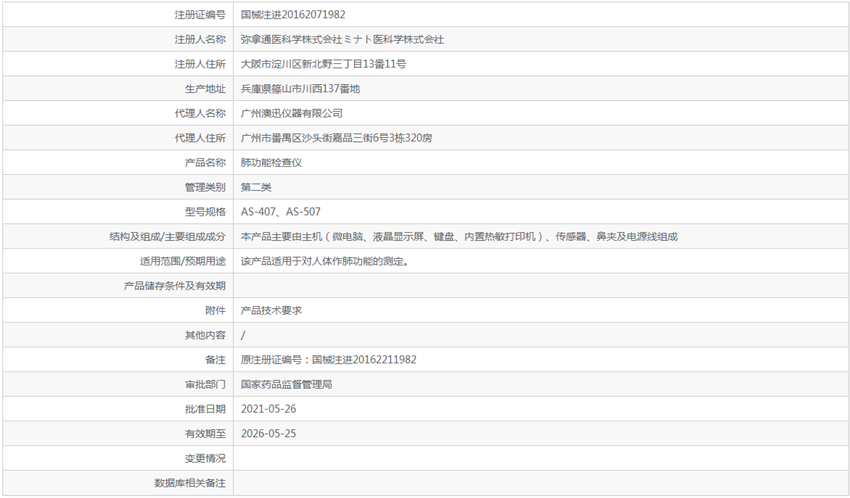Click the 注册人名称 label
Viewport: 850px width, 498px height.
(x=200, y=40)
